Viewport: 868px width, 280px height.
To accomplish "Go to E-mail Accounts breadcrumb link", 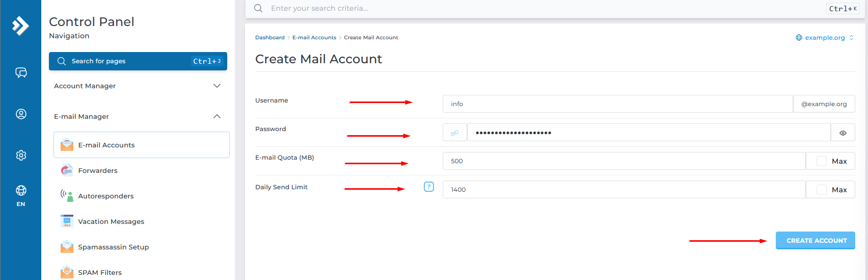I will click(314, 38).
